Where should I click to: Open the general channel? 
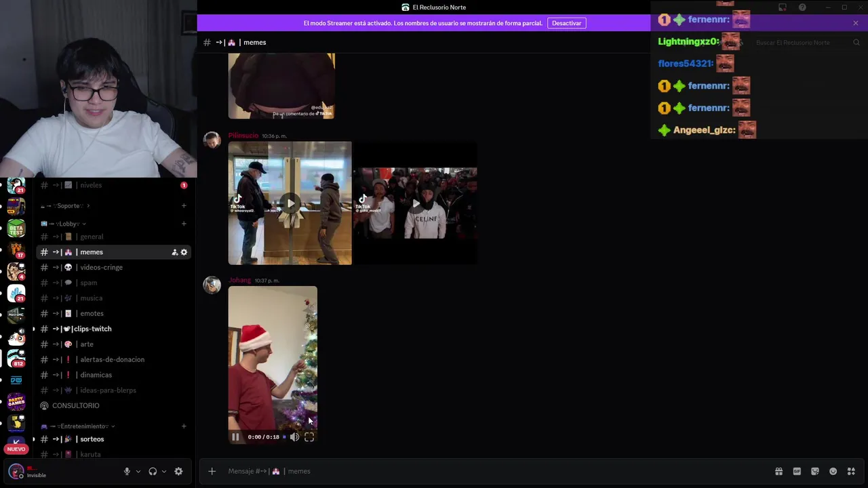pos(113,237)
